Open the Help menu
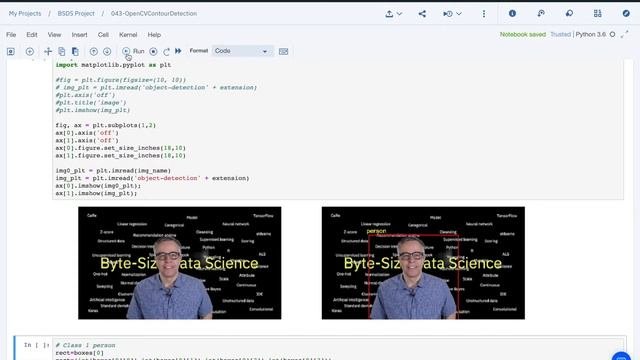 (154, 35)
